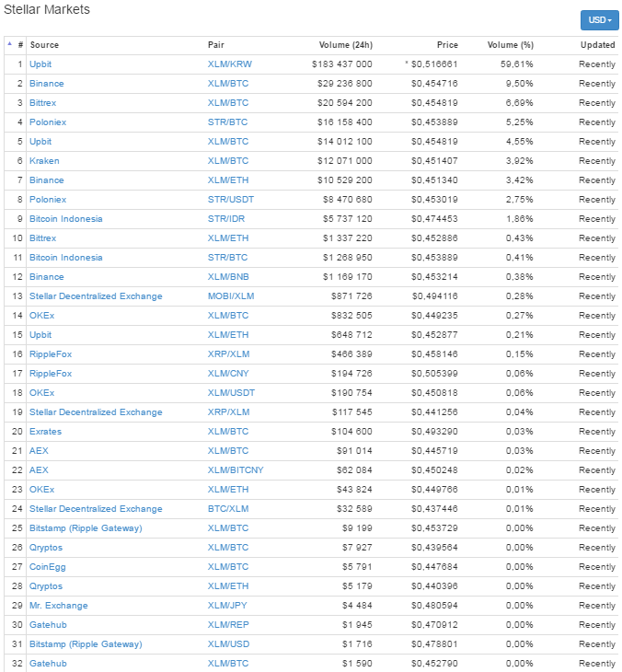This screenshot has height=672, width=622.
Task: Open Stellar Decentralized Exchange link in row 13
Action: coord(96,296)
